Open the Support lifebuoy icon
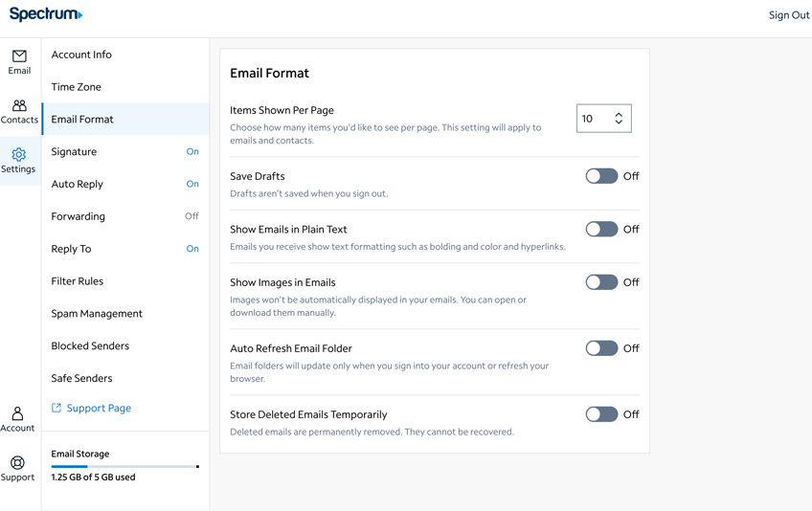The image size is (812, 511). pyautogui.click(x=17, y=463)
